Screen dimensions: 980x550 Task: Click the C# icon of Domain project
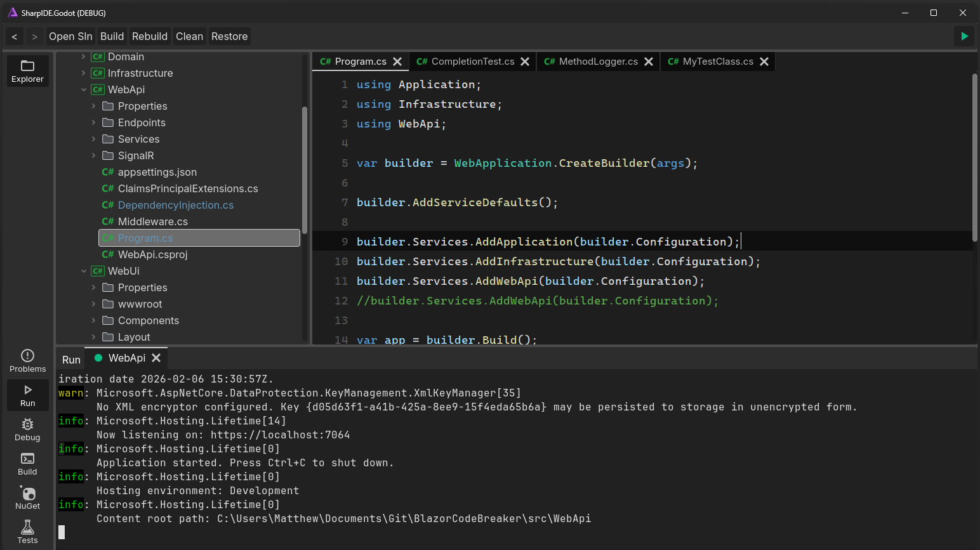click(x=97, y=56)
